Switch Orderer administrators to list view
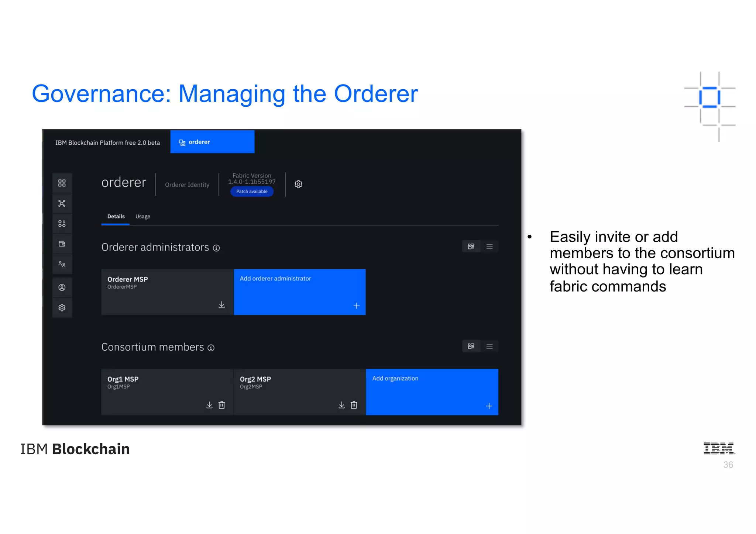 coord(489,247)
